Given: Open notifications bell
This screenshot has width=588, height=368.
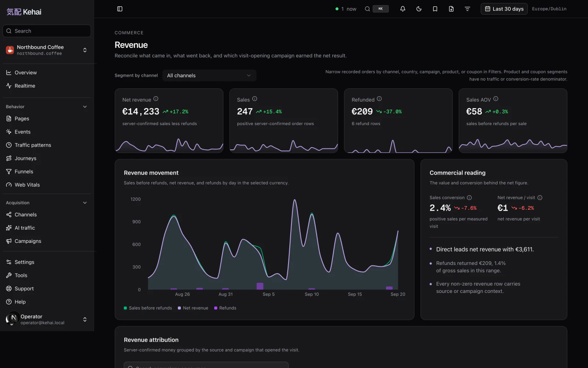Looking at the screenshot, I should tap(403, 9).
